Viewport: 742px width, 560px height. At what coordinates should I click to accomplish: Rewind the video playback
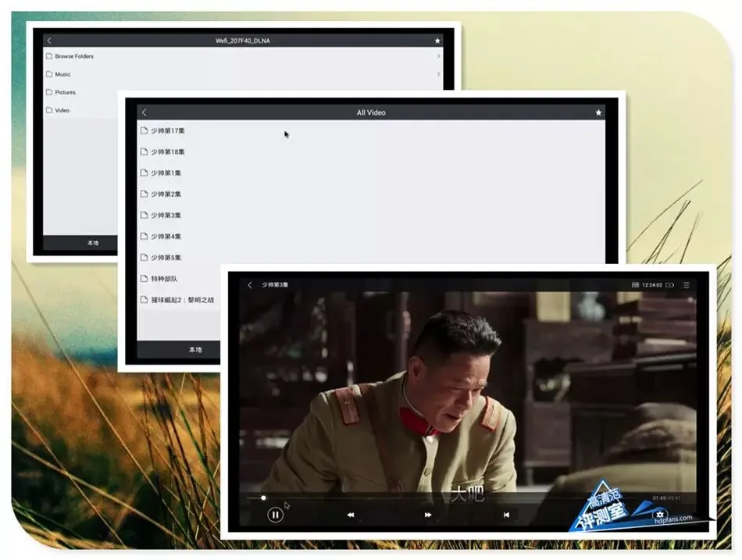351,515
